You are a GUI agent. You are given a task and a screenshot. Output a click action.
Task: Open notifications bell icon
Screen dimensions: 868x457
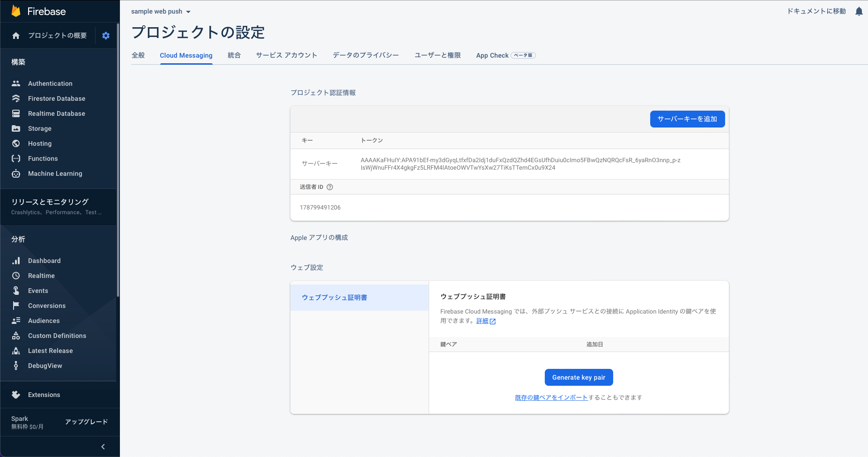tap(859, 11)
